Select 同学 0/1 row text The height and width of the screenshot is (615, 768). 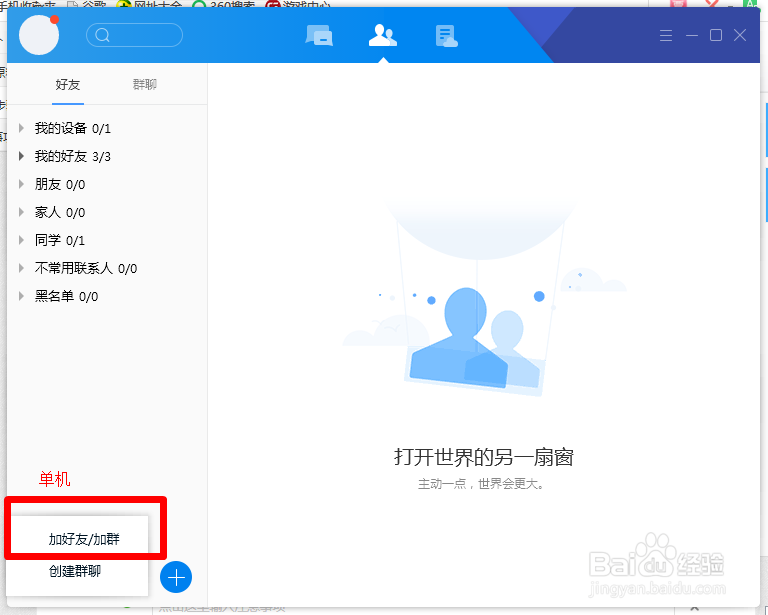[60, 240]
